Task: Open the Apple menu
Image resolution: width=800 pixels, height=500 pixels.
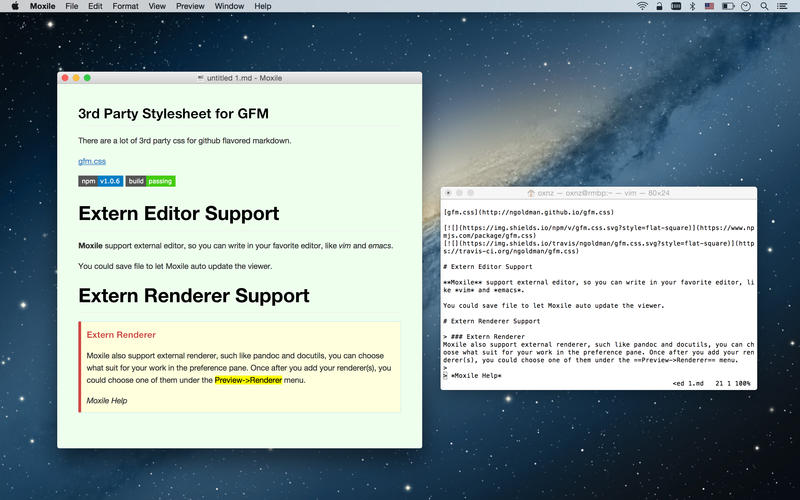Action: pyautogui.click(x=15, y=6)
